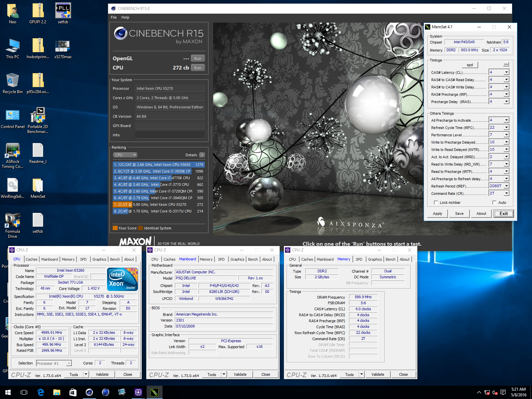Click Apply in MemSet
This screenshot has width=532, height=399.
[438, 213]
